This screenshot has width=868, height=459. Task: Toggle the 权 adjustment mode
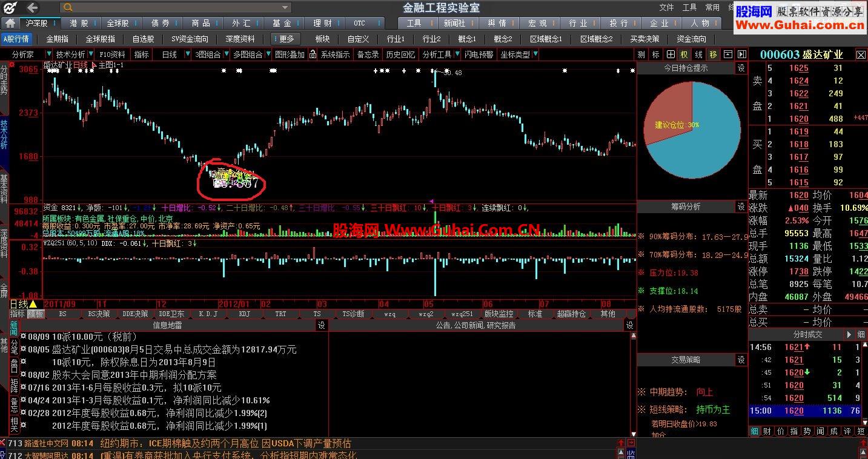[684, 54]
